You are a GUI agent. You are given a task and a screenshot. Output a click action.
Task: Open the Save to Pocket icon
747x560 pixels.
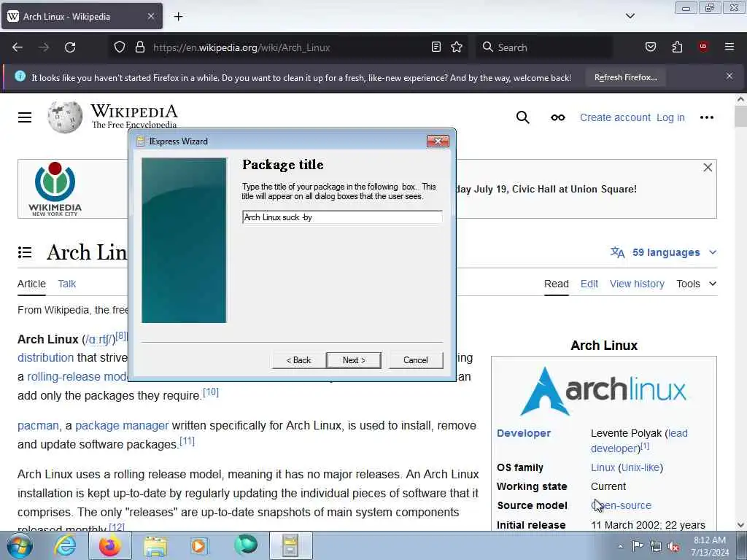(651, 47)
